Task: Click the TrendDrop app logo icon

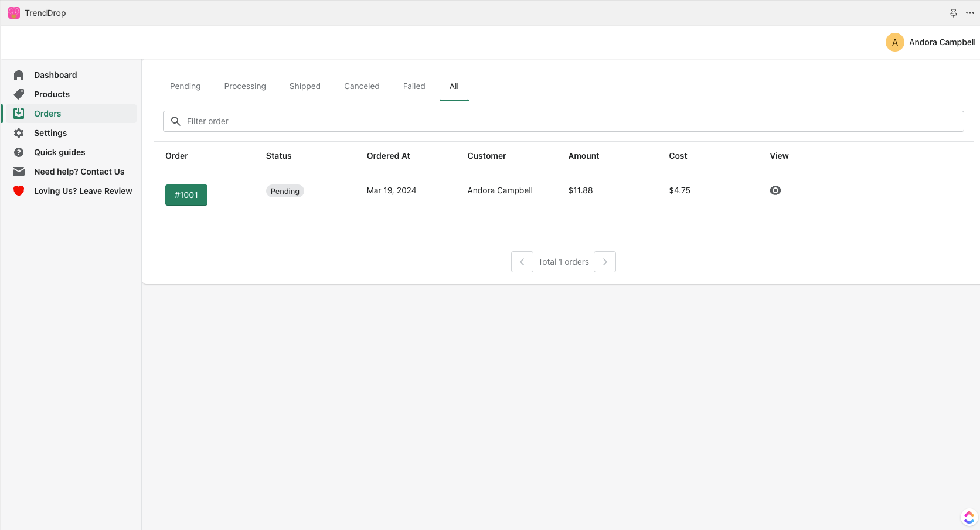Action: pos(14,13)
